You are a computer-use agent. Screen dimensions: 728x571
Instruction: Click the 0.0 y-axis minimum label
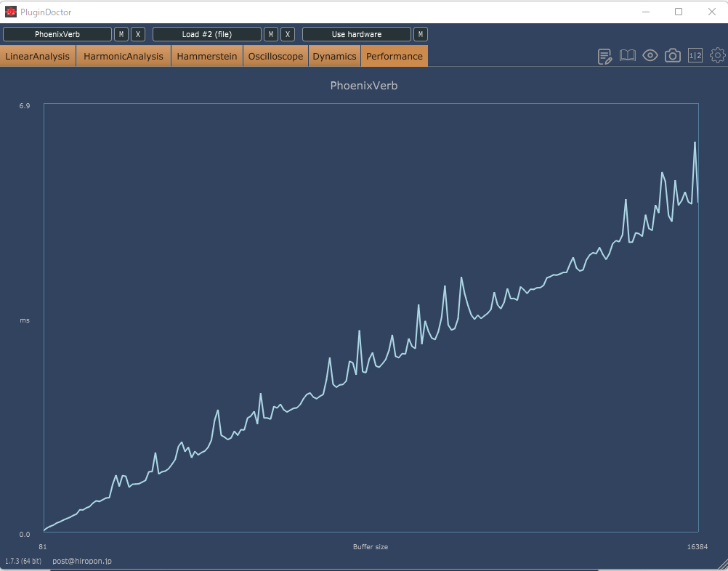[x=24, y=535]
